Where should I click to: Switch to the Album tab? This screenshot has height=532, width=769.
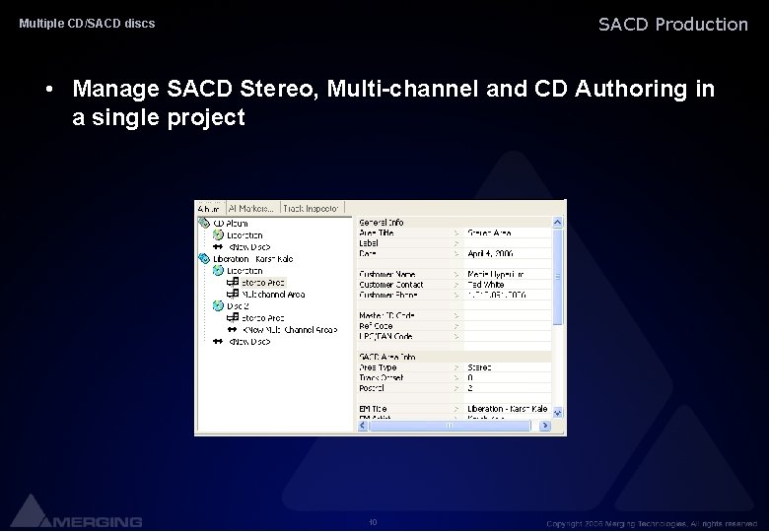click(210, 209)
